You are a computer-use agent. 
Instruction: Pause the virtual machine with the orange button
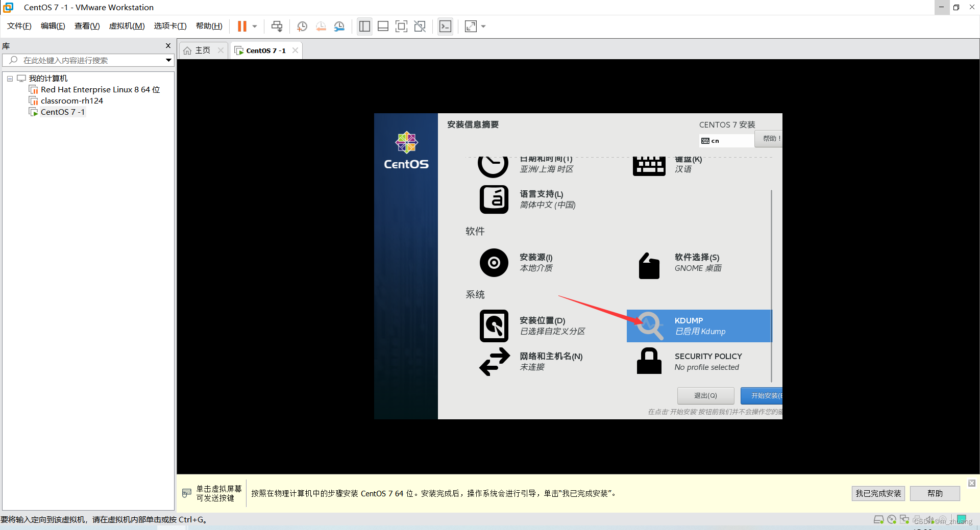coord(242,26)
